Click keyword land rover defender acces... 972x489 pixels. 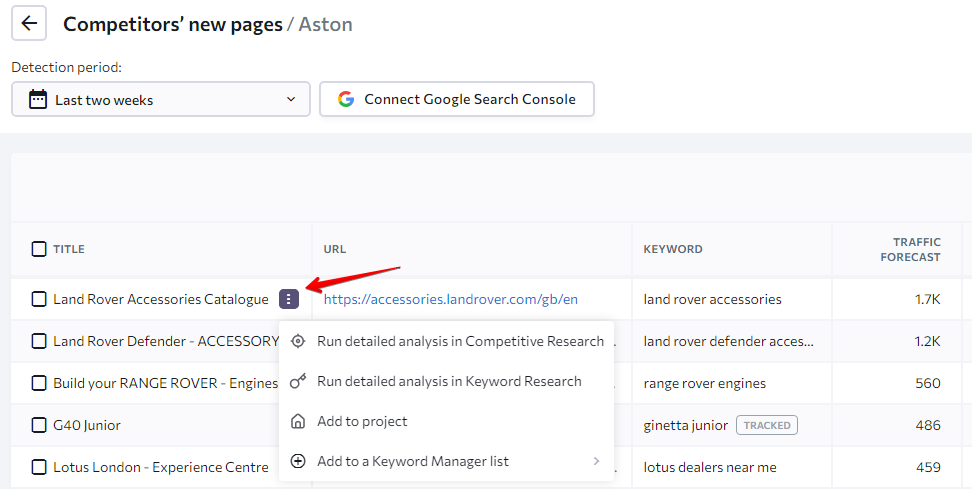(728, 341)
